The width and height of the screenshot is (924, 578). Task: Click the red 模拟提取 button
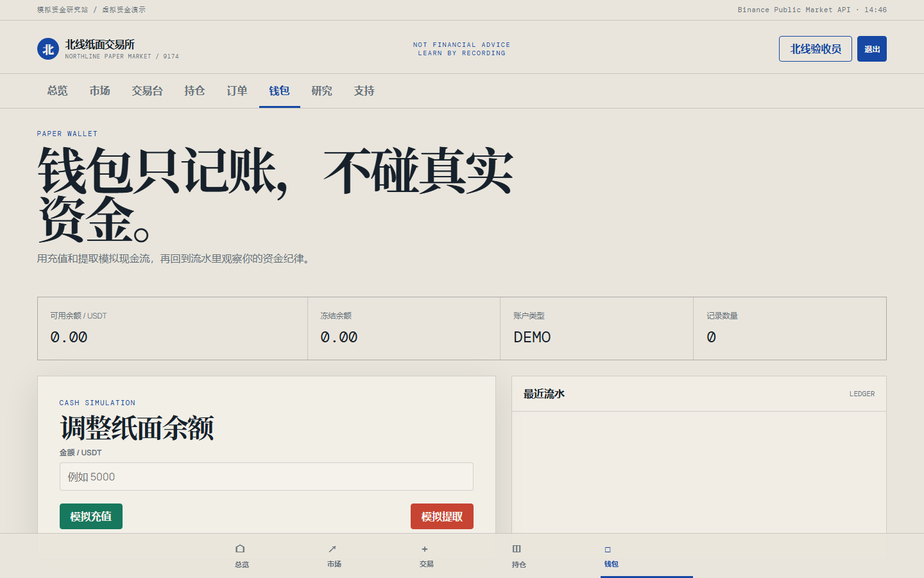[x=442, y=516]
